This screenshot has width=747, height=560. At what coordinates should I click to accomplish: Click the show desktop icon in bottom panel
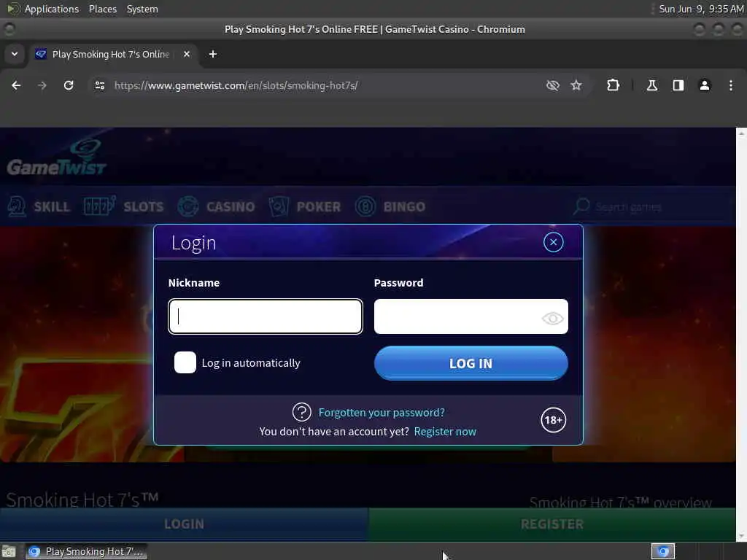click(9, 551)
